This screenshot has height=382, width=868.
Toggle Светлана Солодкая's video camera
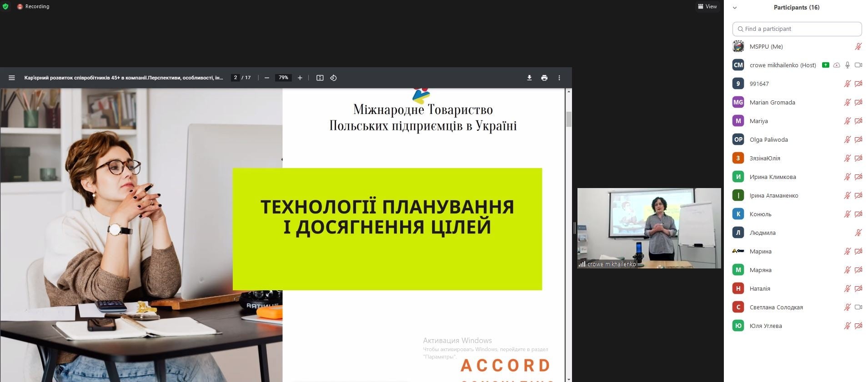[x=858, y=308]
